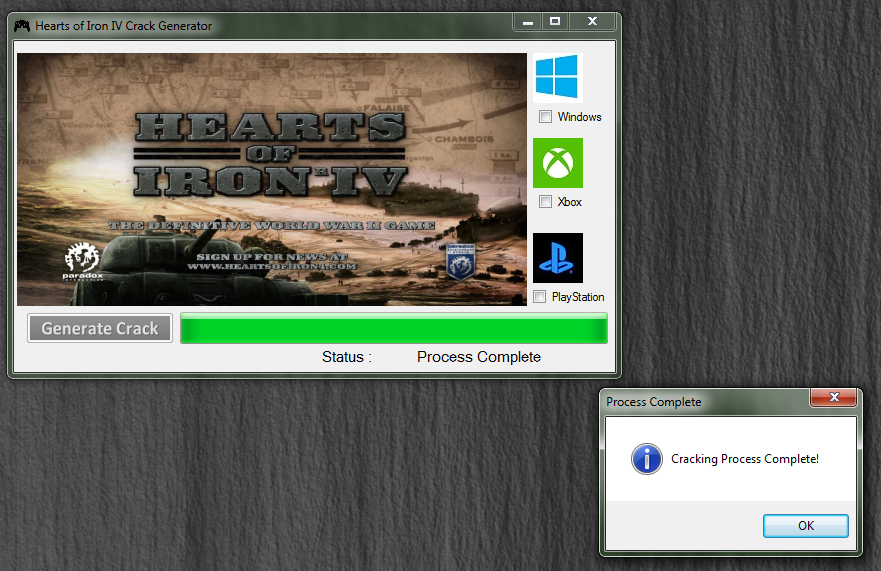Click the Windows logo icon
This screenshot has width=881, height=571.
click(x=557, y=78)
